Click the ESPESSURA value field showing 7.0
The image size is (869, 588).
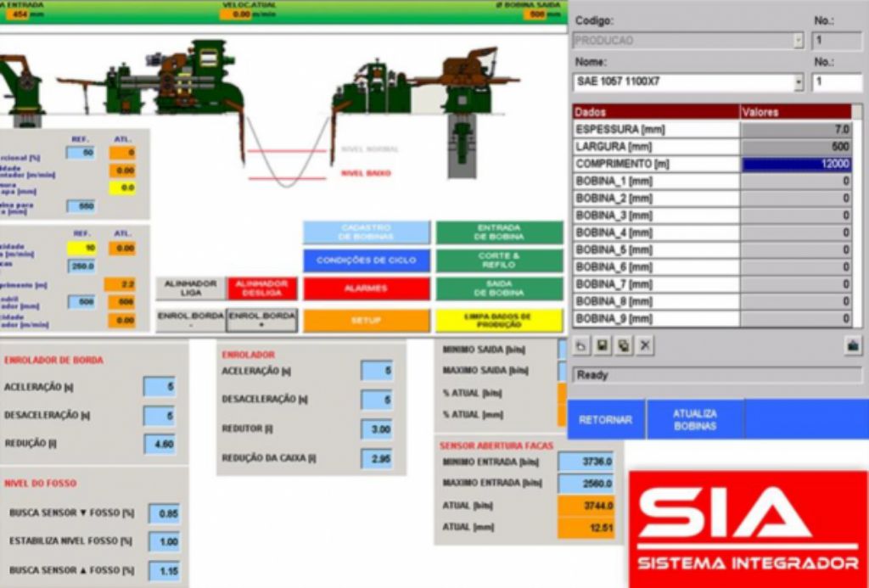pyautogui.click(x=796, y=130)
